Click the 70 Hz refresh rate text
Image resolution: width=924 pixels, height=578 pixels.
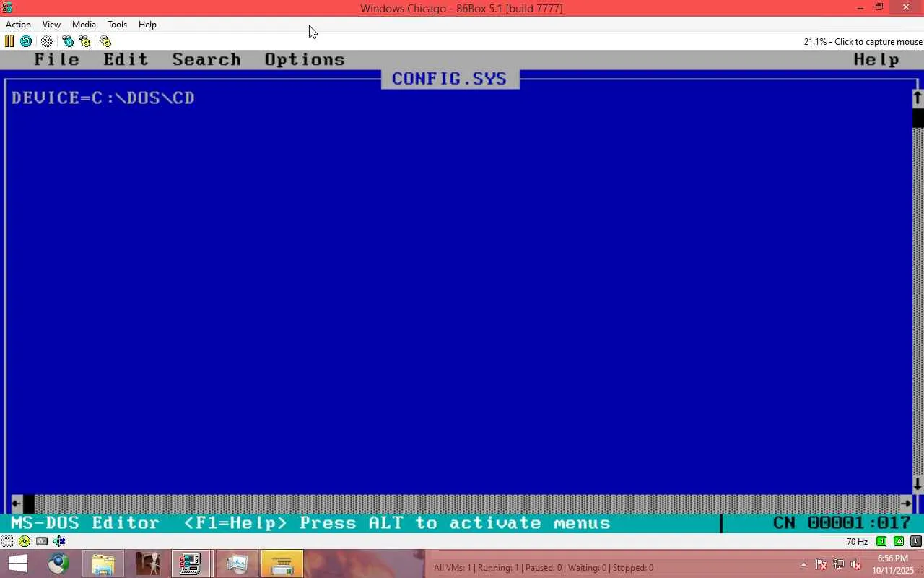tap(857, 542)
